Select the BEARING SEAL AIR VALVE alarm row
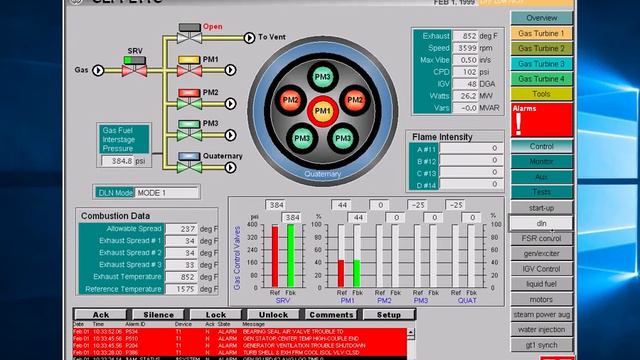The width and height of the screenshot is (640, 360). click(240, 332)
